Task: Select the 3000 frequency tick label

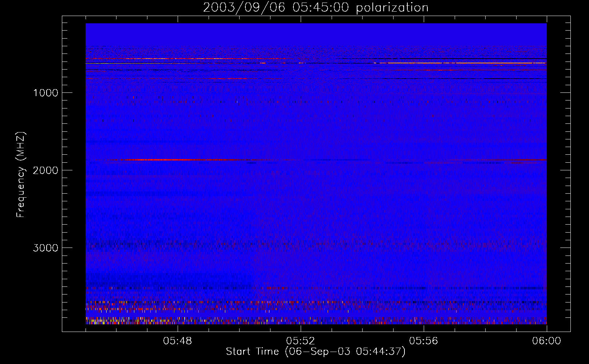Action: coord(46,248)
